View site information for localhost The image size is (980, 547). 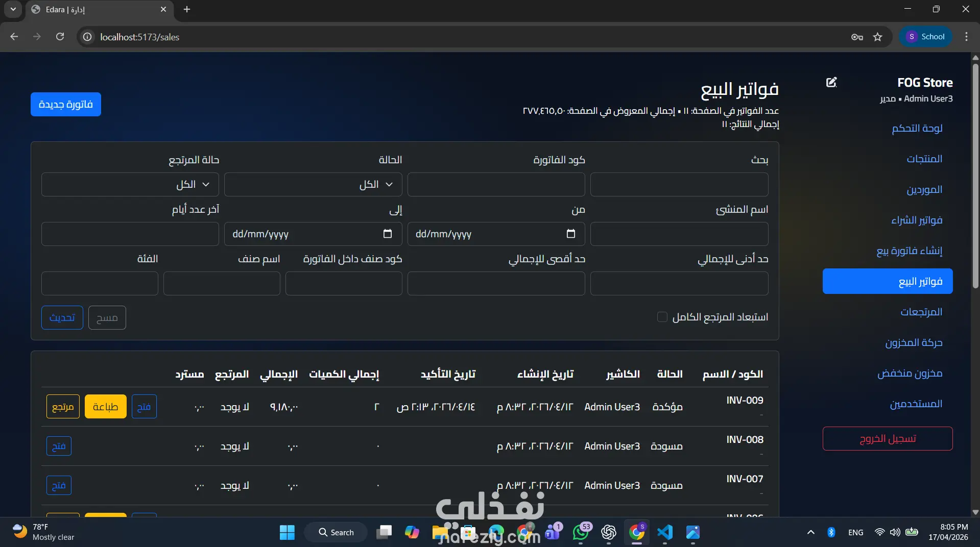[88, 37]
